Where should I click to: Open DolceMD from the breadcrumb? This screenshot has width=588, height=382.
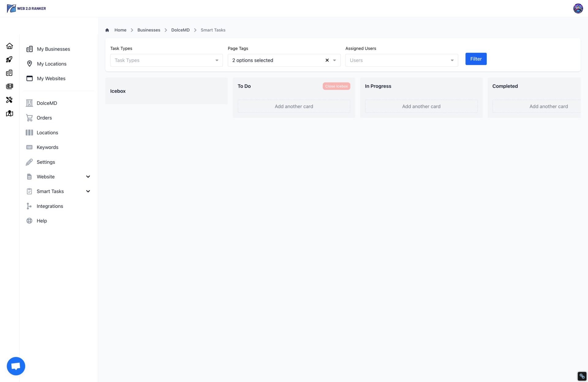[180, 30]
